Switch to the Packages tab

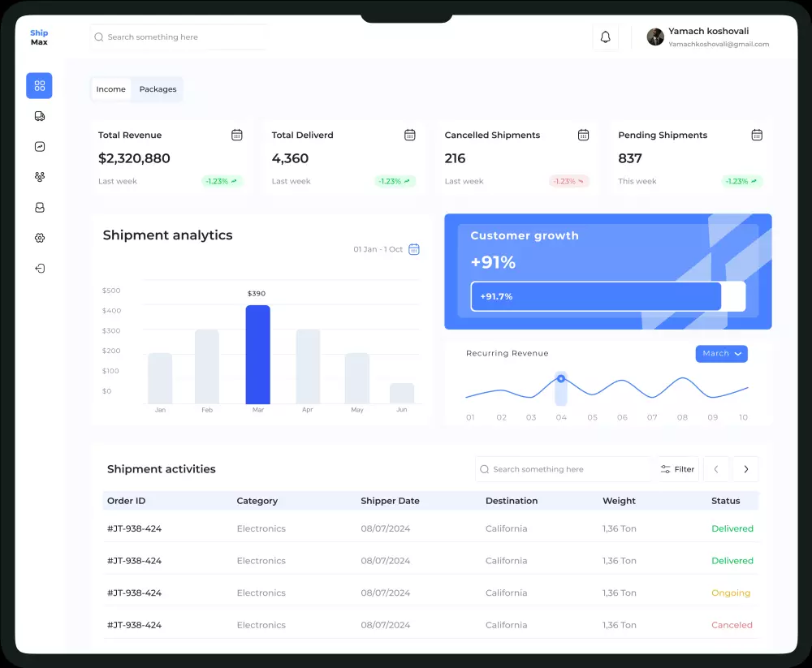coord(158,89)
